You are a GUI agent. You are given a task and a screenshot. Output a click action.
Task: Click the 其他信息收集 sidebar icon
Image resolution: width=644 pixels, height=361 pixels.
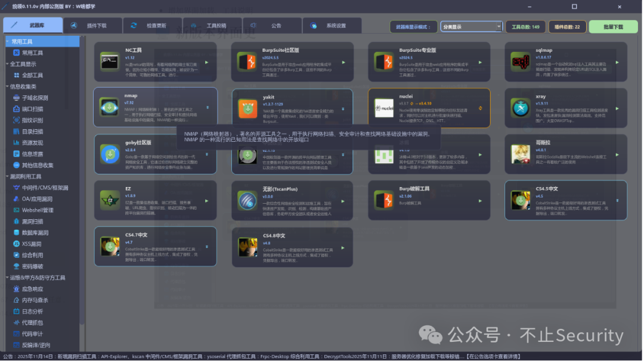[17, 165]
